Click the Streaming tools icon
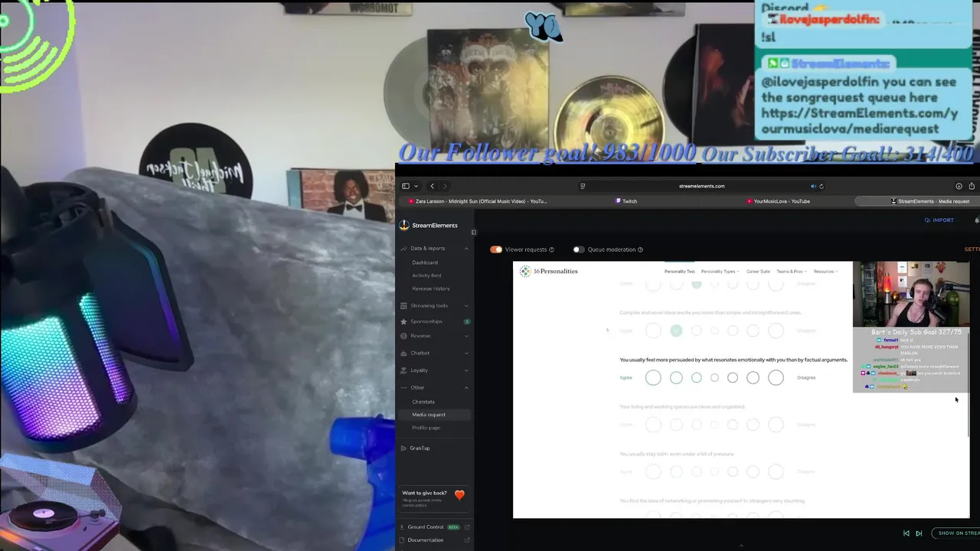Screen dimensions: 980x551 coord(403,305)
